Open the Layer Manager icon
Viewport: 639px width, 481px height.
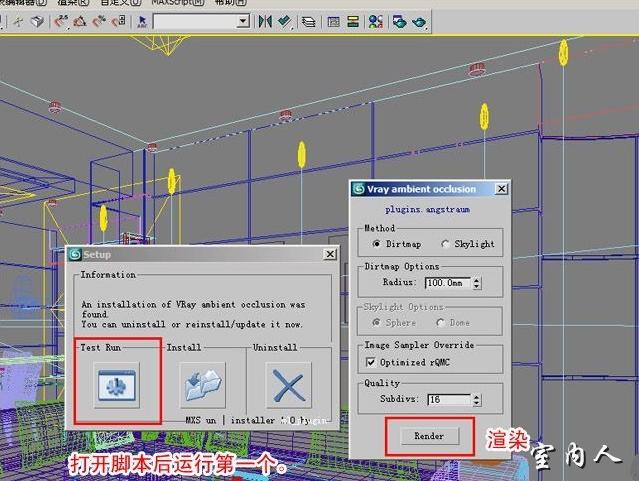point(308,21)
